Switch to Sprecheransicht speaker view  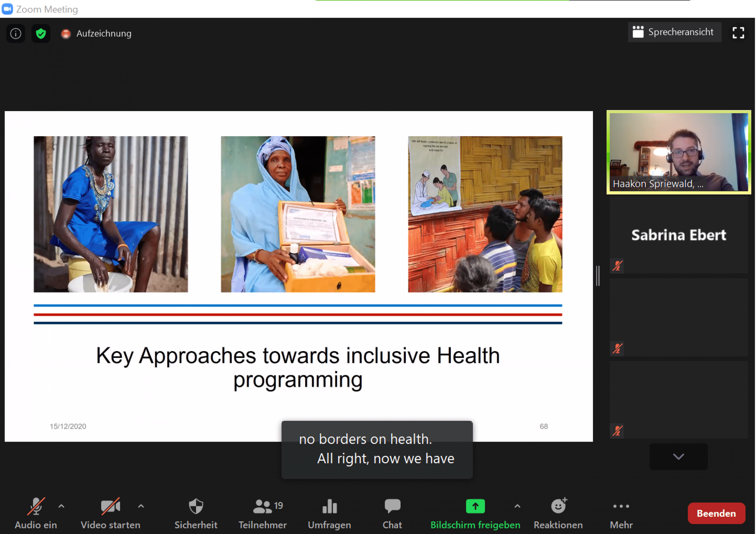674,32
